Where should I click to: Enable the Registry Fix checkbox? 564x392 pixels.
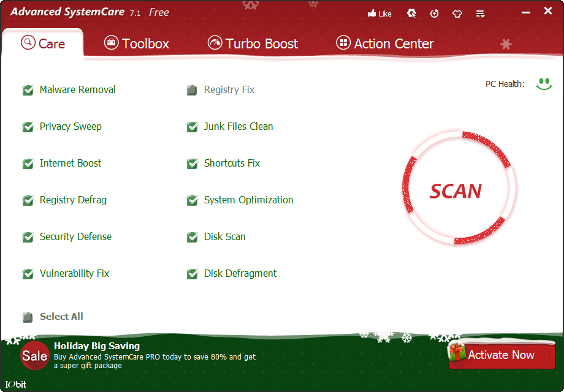(192, 91)
